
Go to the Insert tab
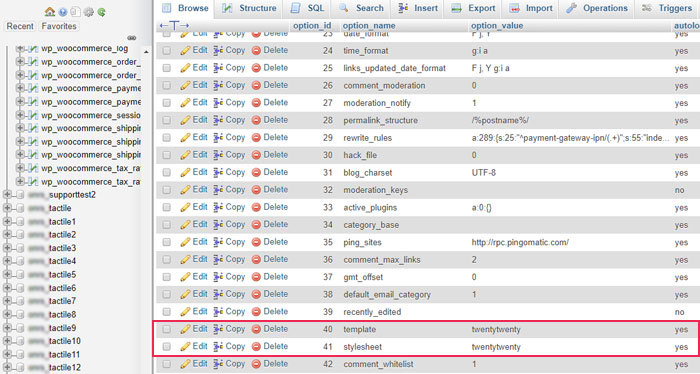(x=418, y=8)
